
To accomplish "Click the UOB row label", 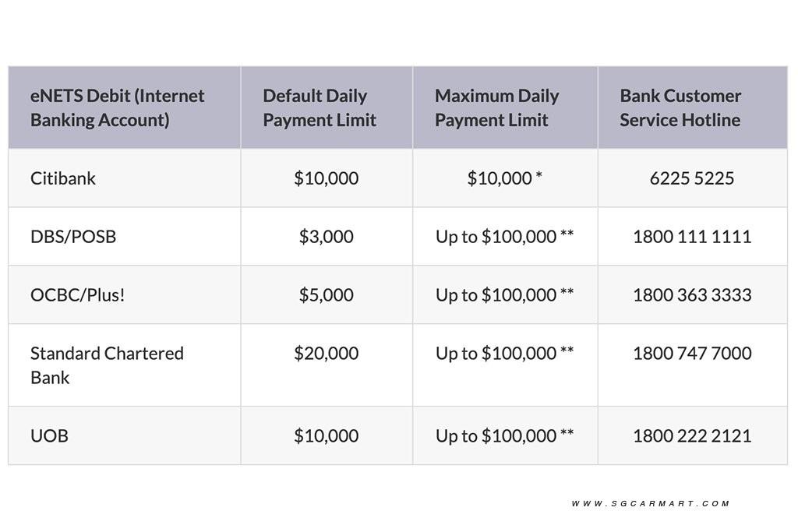I will (x=49, y=436).
